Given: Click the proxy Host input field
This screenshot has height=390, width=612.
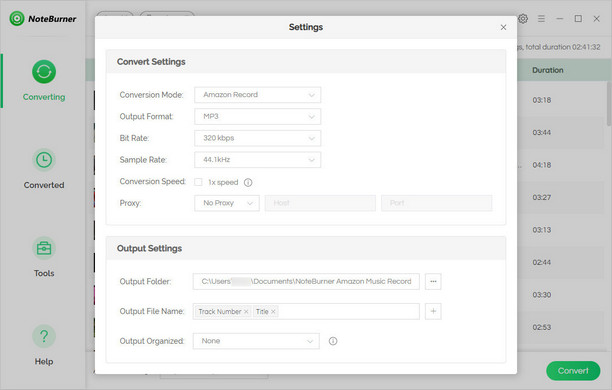Looking at the screenshot, I should (320, 203).
